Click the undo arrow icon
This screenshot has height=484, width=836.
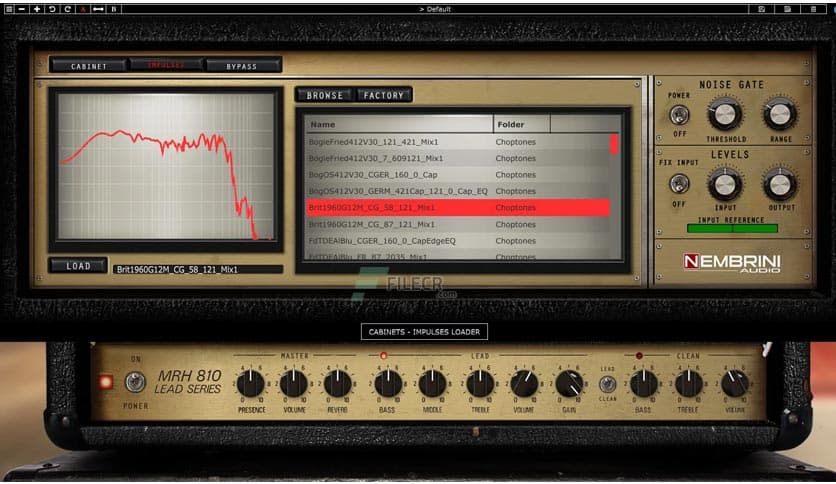(52, 9)
